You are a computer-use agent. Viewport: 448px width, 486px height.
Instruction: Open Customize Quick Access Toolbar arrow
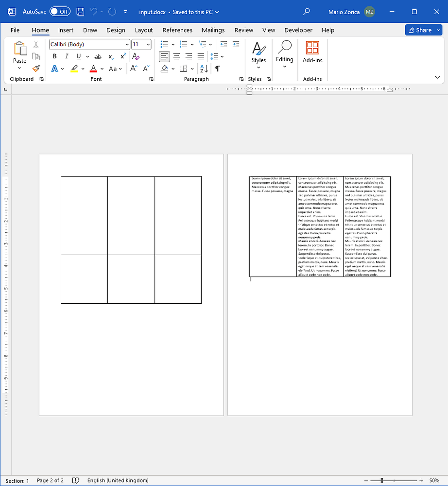click(125, 12)
